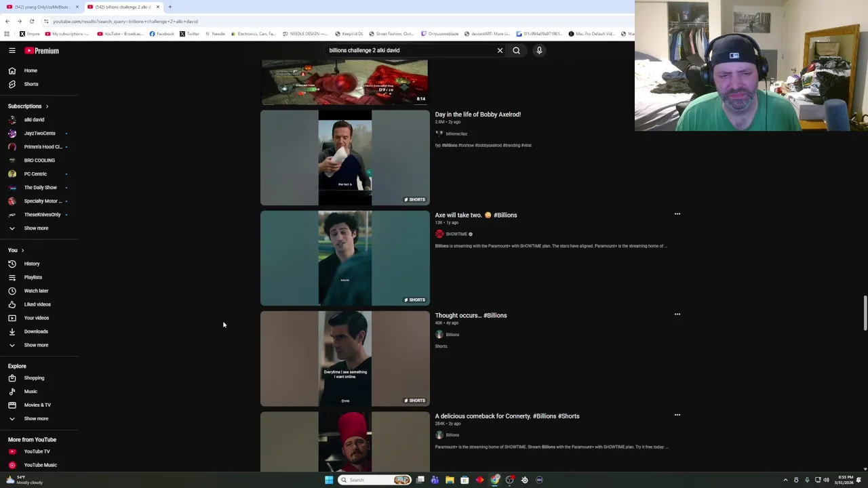Viewport: 868px width, 488px height.
Task: Go back with browser back arrow
Action: point(7,21)
